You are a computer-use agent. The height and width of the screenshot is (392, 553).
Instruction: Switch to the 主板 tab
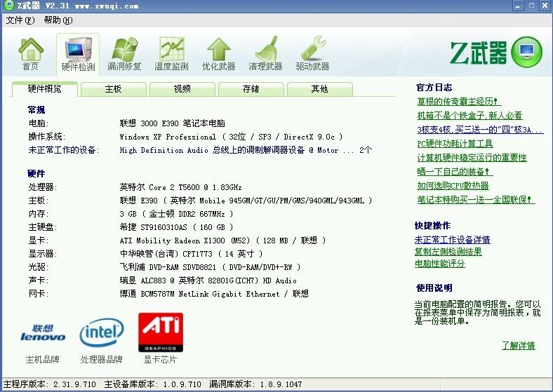(x=113, y=89)
